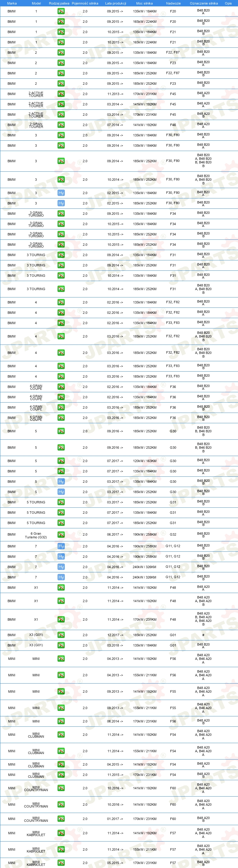Click fuel icon in X3 (G01) 03.2018 row
This screenshot has height=868, width=238.
pos(61,645)
